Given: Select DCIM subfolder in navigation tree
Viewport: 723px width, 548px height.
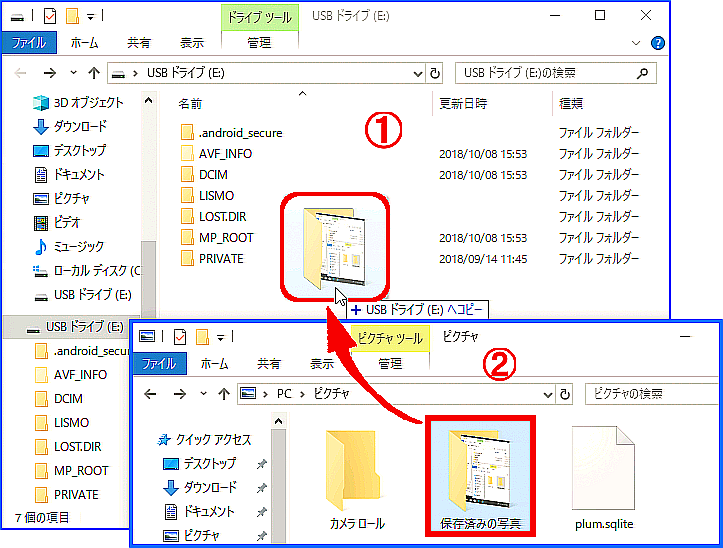Looking at the screenshot, I should coord(59,399).
